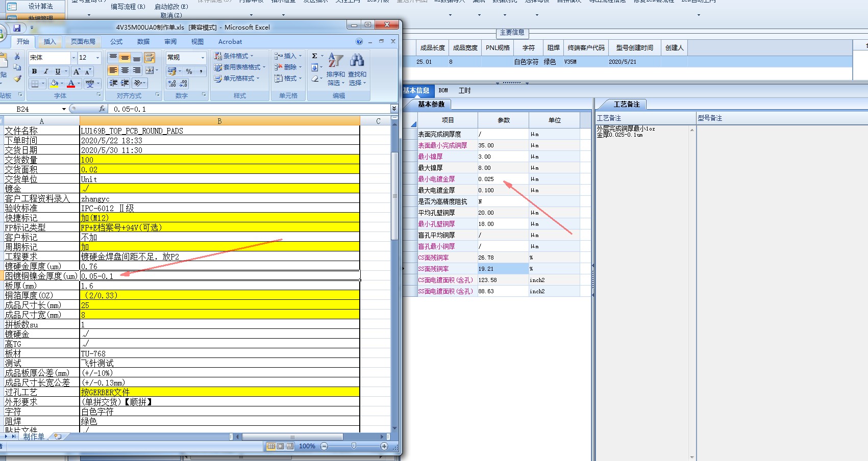Click the Cut scissors icon in Excel

(17, 57)
